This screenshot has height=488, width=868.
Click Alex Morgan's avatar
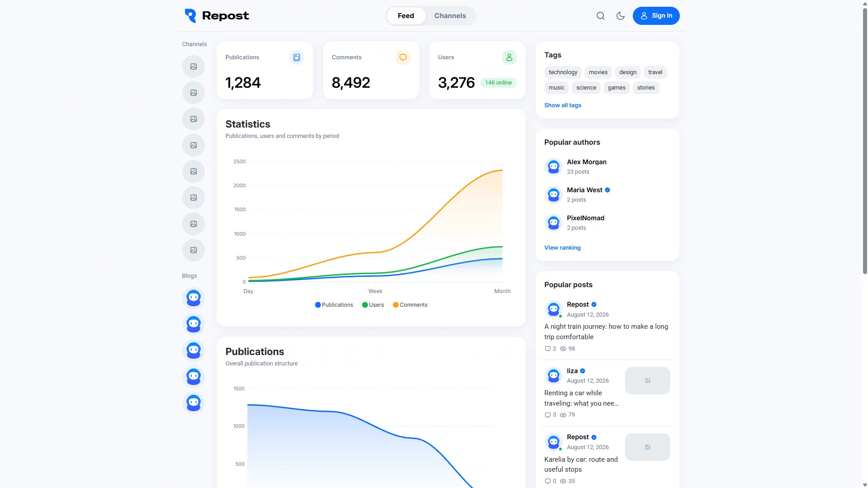553,167
